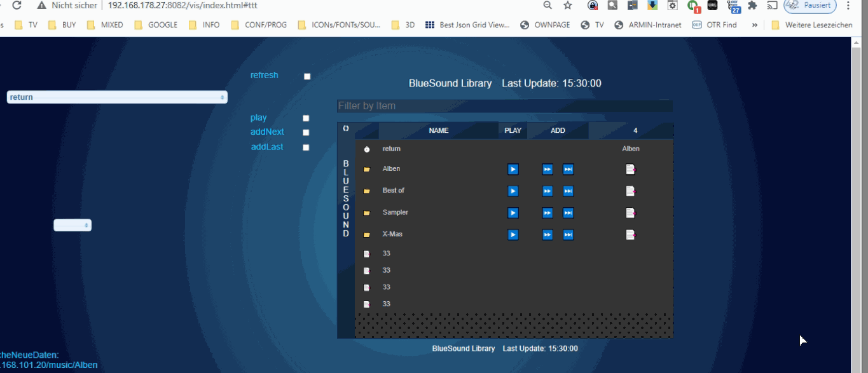This screenshot has height=373, width=868.
Task: Open Best Json Grid View bookmark
Action: 467,25
